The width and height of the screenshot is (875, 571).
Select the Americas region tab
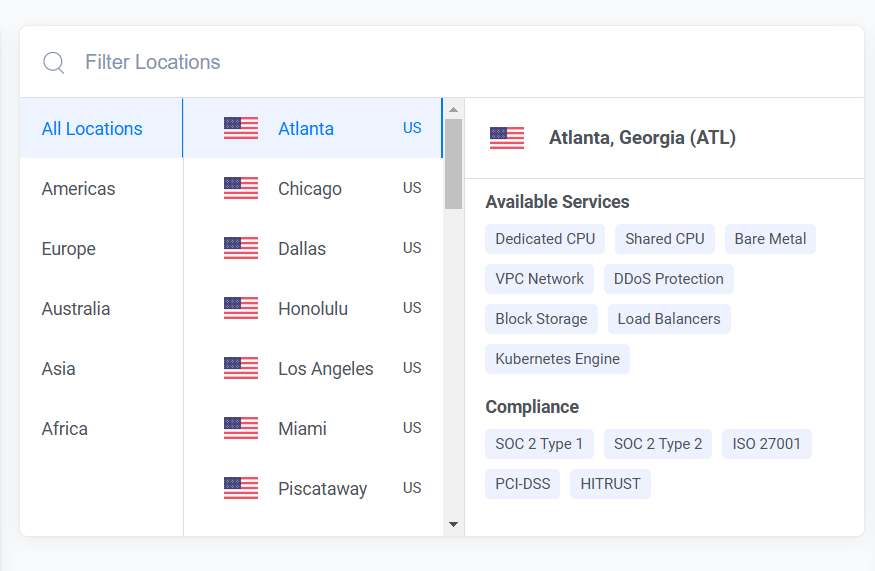[x=102, y=189]
